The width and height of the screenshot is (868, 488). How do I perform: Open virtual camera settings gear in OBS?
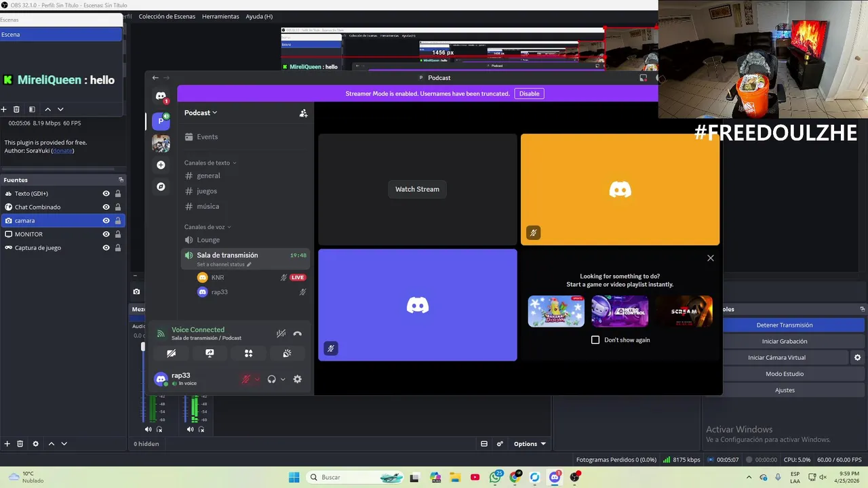pyautogui.click(x=857, y=357)
